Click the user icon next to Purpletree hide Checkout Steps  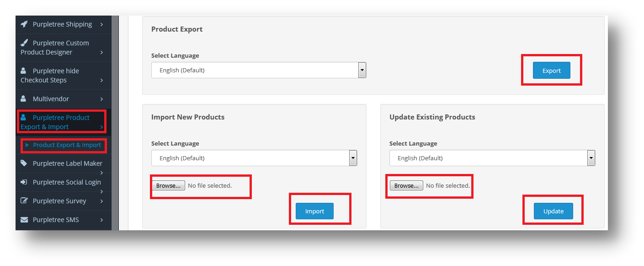click(x=23, y=71)
